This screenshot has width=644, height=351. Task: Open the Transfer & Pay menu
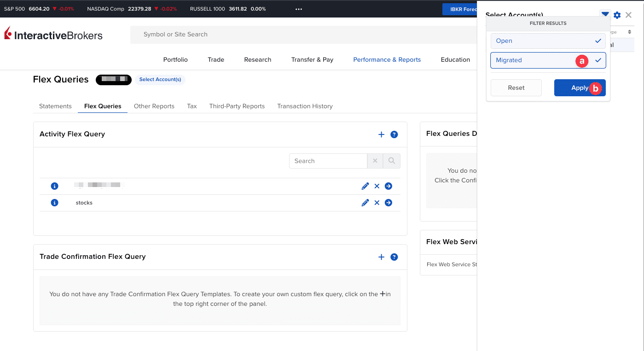312,59
